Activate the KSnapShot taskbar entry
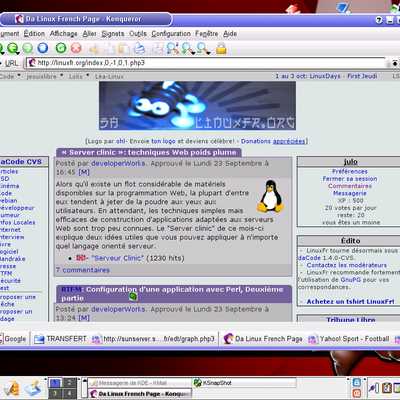 [x=244, y=383]
